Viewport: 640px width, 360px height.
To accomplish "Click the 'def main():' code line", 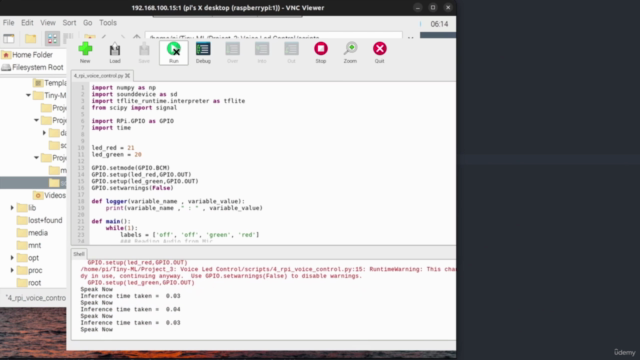I will [x=111, y=221].
